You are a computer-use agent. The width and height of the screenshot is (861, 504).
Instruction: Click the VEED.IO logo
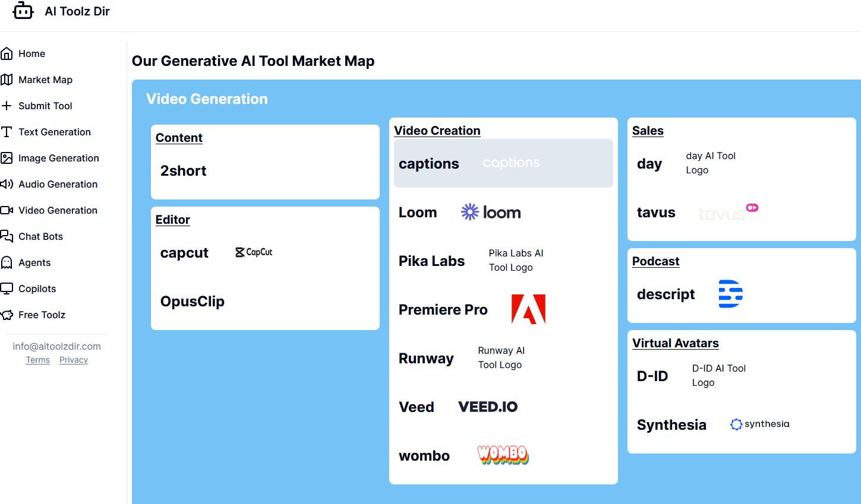point(488,407)
